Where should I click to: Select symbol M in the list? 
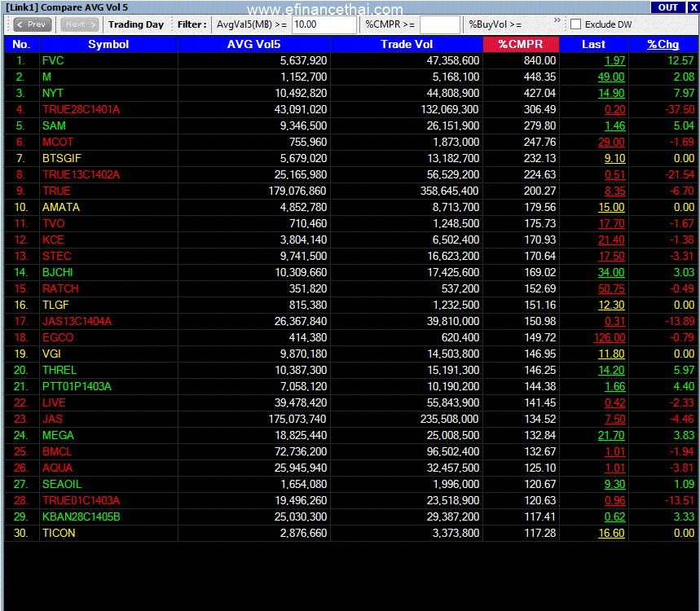point(47,77)
